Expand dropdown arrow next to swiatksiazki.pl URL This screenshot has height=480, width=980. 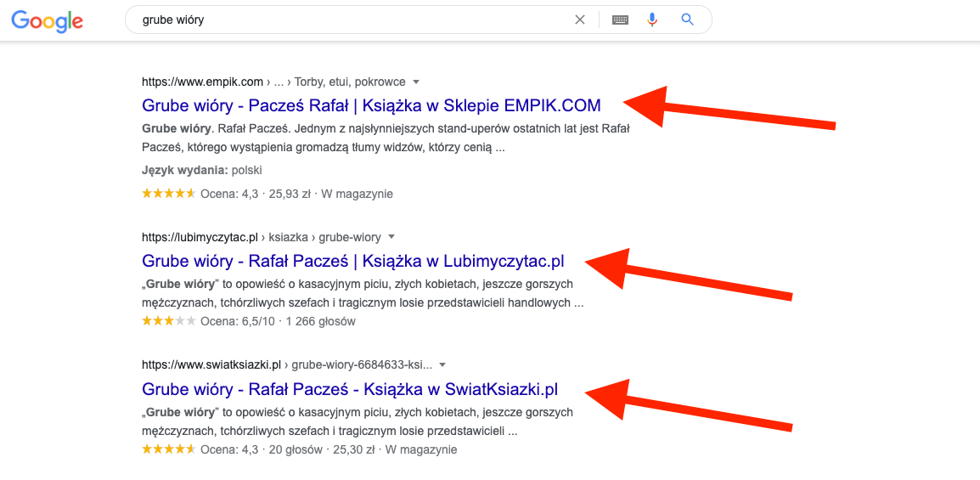443,365
